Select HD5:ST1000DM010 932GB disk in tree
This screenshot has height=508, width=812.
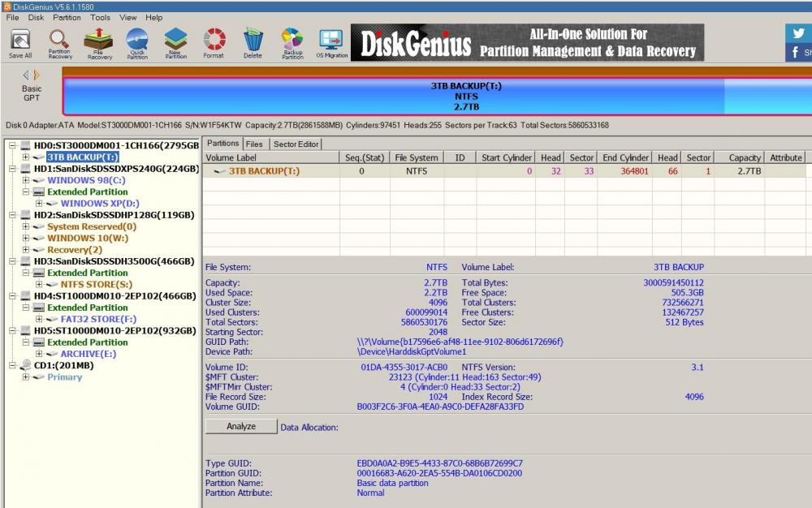point(115,330)
